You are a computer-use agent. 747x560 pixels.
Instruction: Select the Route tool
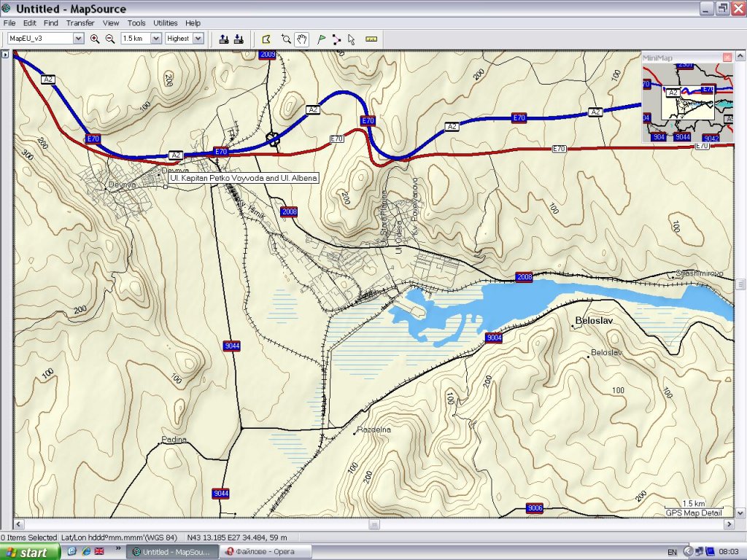tap(336, 39)
